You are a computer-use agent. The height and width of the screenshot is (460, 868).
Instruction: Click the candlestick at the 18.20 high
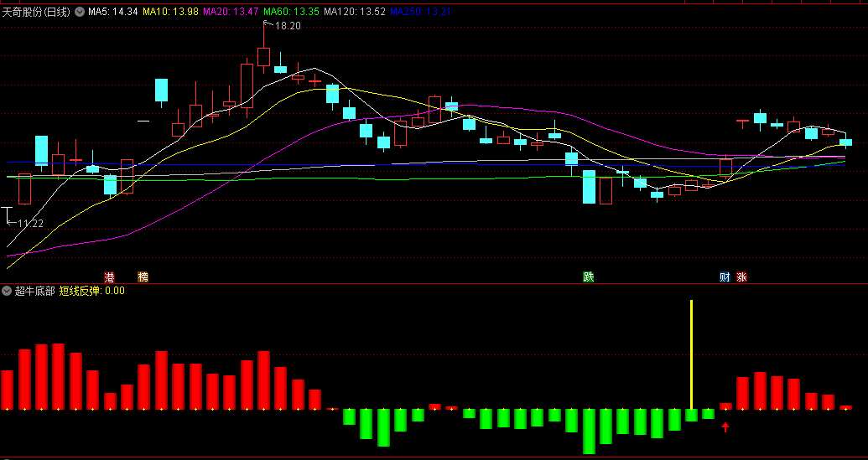pyautogui.click(x=264, y=56)
